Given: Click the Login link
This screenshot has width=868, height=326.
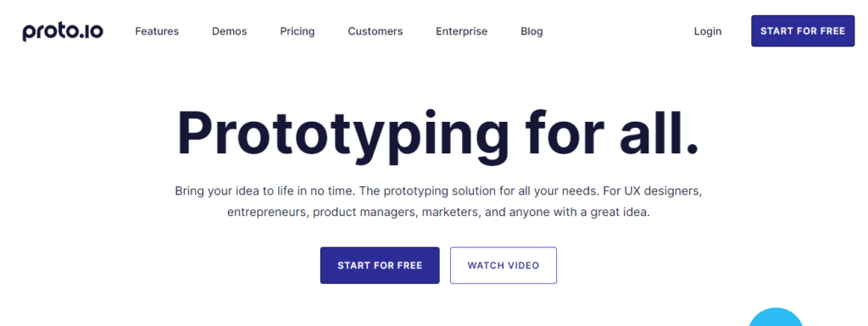Looking at the screenshot, I should tap(708, 31).
